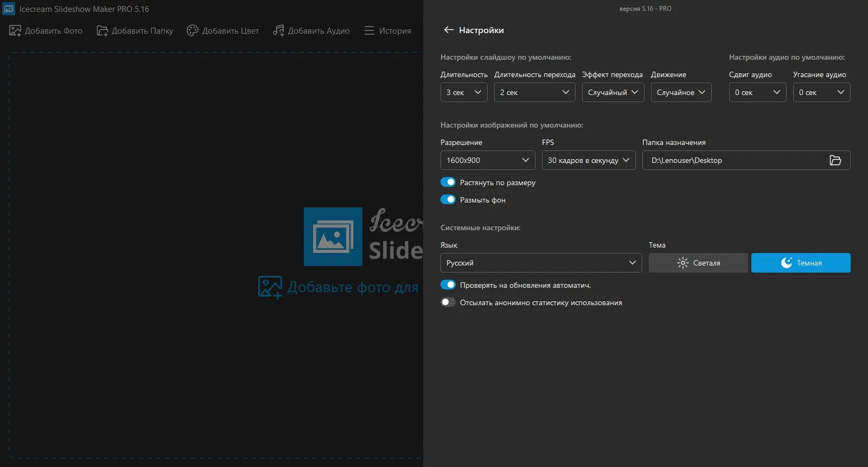Open the Длительность dropdown showing 3 сек
This screenshot has height=467, width=868.
click(464, 92)
